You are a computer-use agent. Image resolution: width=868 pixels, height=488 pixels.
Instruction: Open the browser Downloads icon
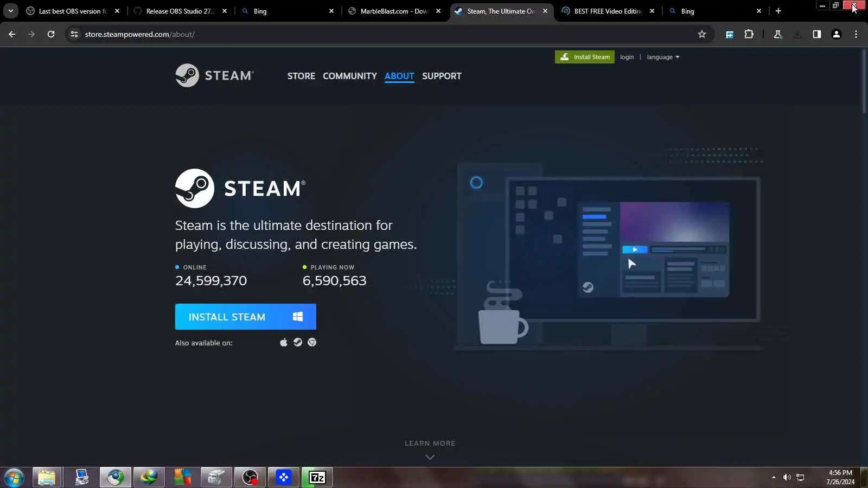pyautogui.click(x=797, y=34)
